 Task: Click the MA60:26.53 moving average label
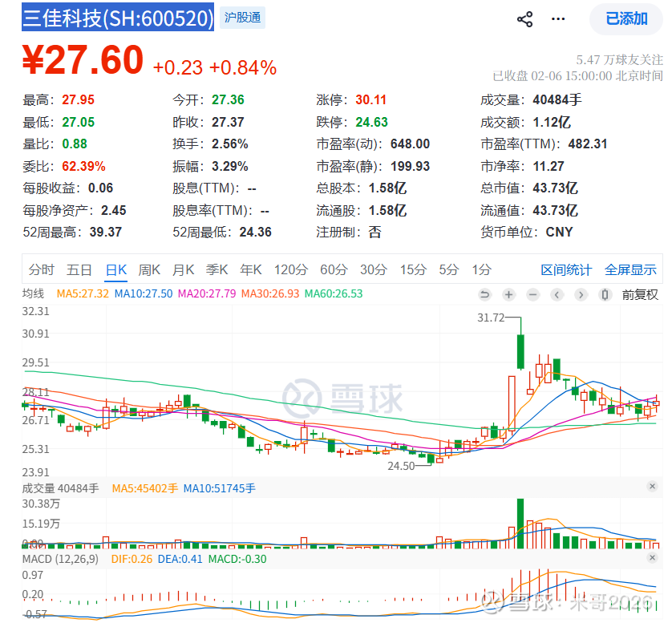(x=334, y=294)
